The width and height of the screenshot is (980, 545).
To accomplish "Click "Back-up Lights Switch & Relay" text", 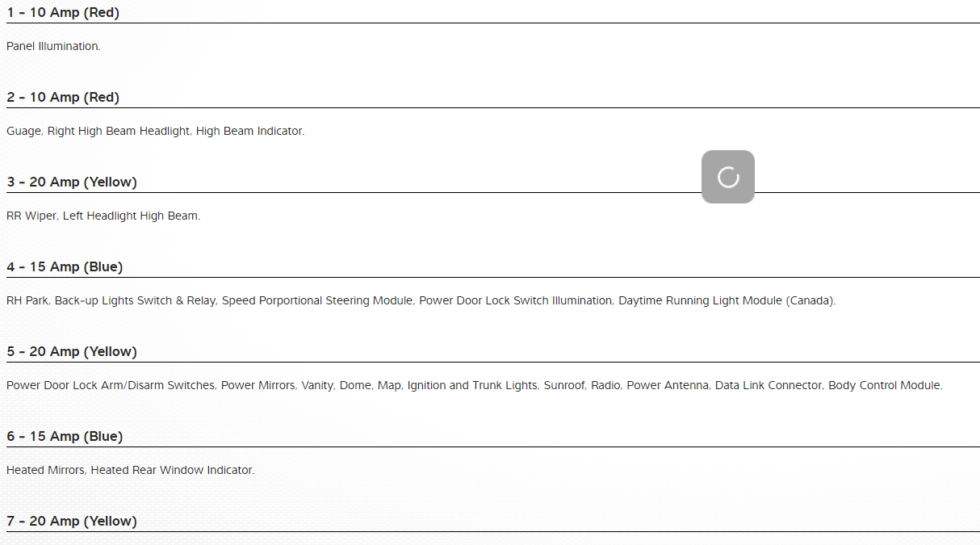I will click(x=135, y=301).
